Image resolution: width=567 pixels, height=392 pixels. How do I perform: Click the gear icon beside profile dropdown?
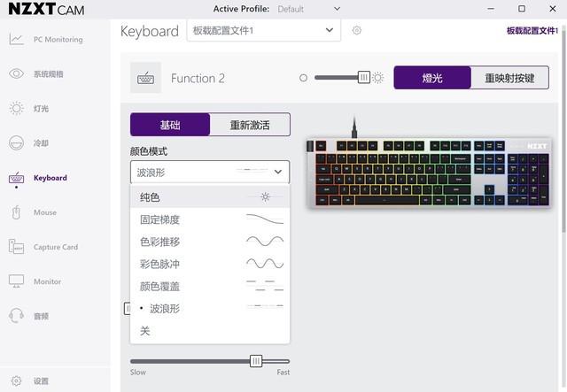pyautogui.click(x=357, y=30)
